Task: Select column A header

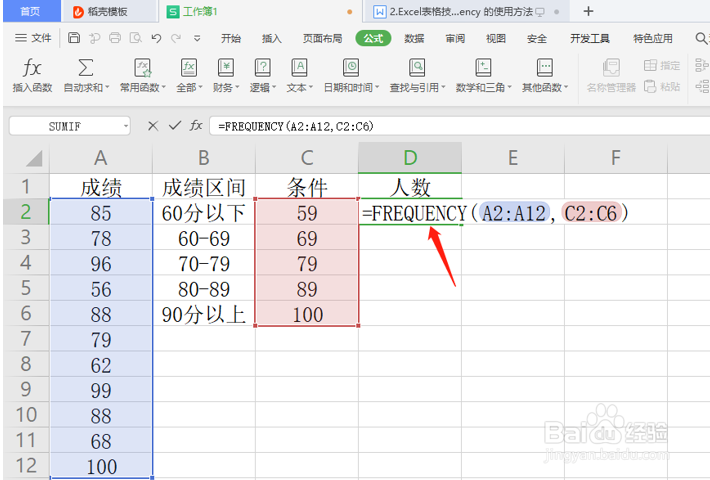Action: 101,158
